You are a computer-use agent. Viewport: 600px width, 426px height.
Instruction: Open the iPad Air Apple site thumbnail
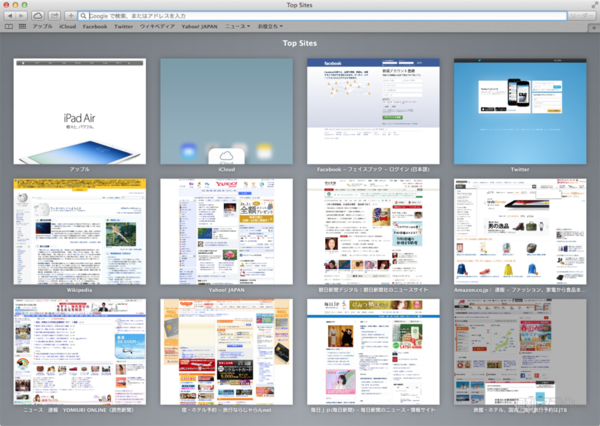coord(79,110)
